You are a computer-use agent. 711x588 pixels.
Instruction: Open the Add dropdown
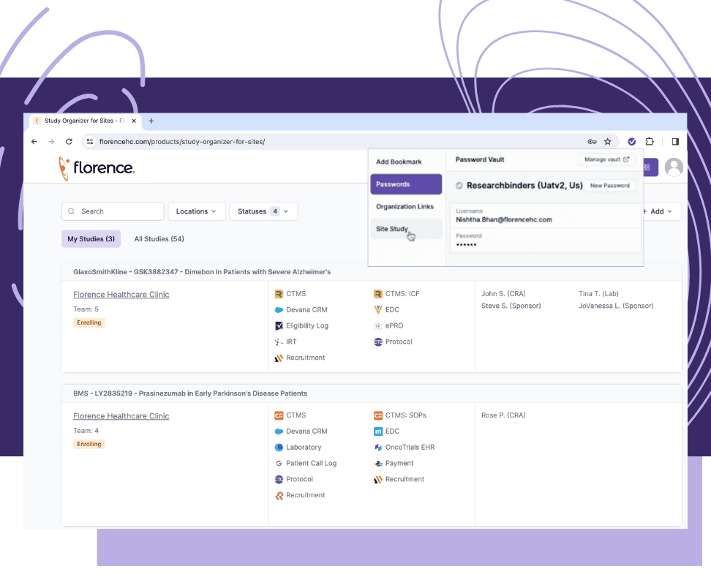(x=661, y=211)
